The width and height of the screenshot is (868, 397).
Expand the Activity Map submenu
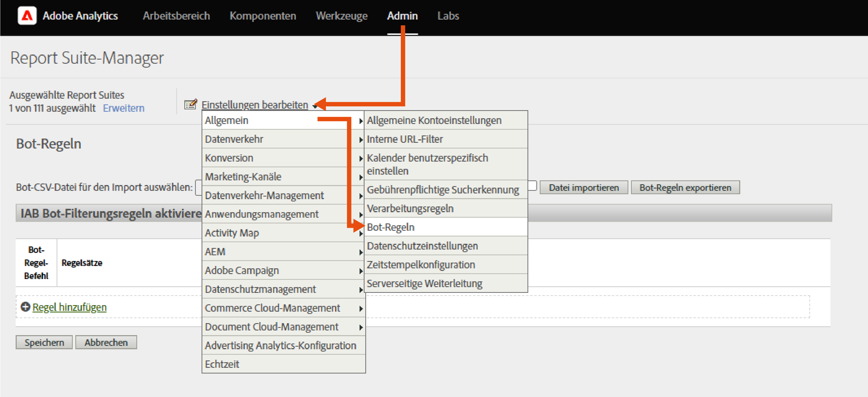point(283,233)
